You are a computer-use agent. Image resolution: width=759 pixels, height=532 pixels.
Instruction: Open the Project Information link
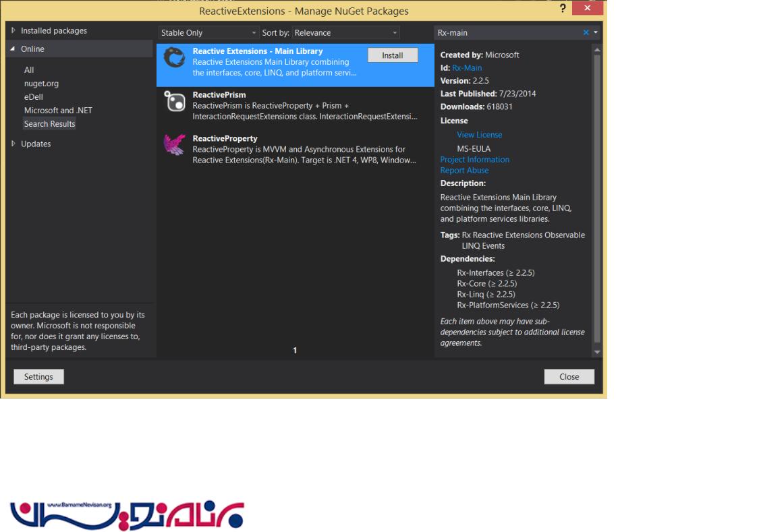pos(474,159)
